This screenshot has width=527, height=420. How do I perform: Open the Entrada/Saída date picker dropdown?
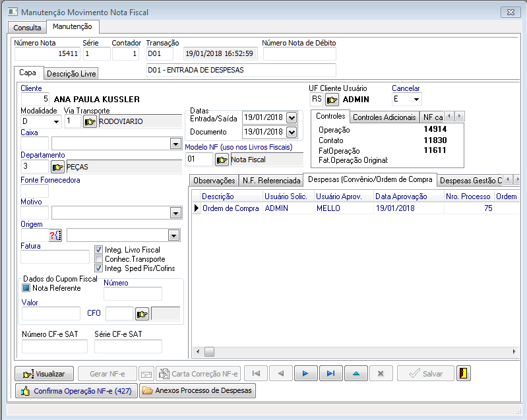(292, 117)
